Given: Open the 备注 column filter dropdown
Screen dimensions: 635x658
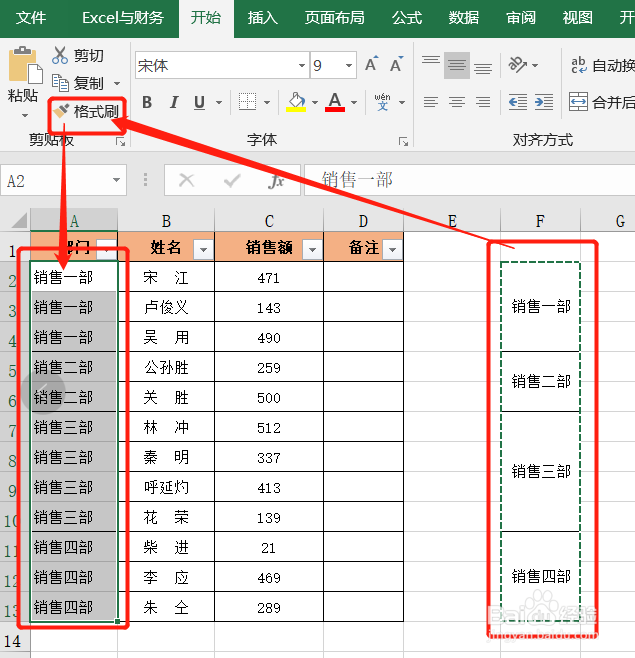Looking at the screenshot, I should (392, 249).
